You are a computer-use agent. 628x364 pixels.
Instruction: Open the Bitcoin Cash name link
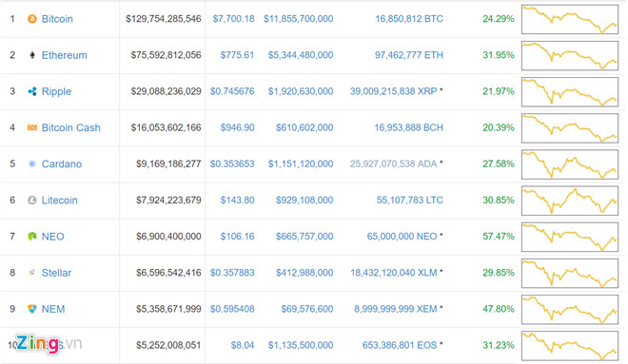tap(71, 127)
